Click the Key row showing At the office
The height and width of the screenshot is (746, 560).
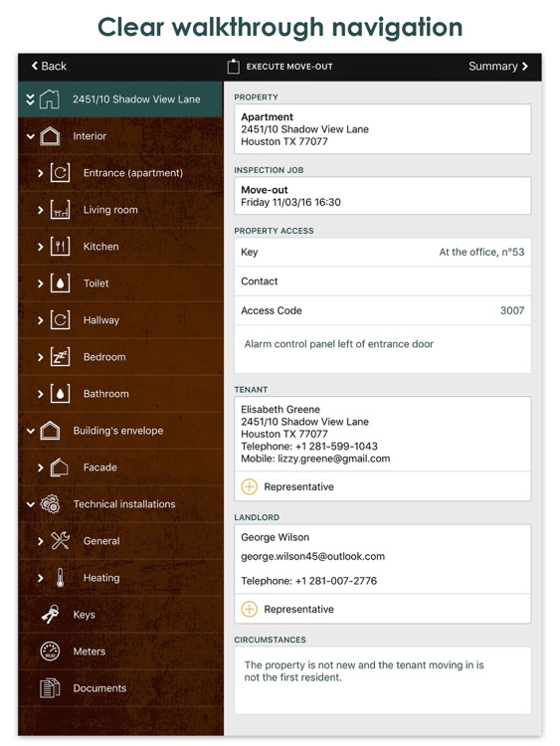pyautogui.click(x=383, y=253)
